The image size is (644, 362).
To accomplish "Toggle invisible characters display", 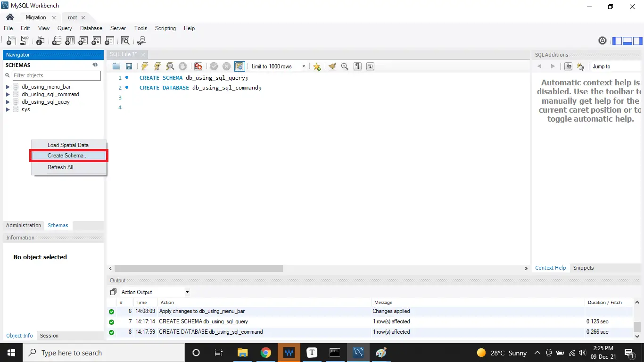I will pyautogui.click(x=358, y=66).
